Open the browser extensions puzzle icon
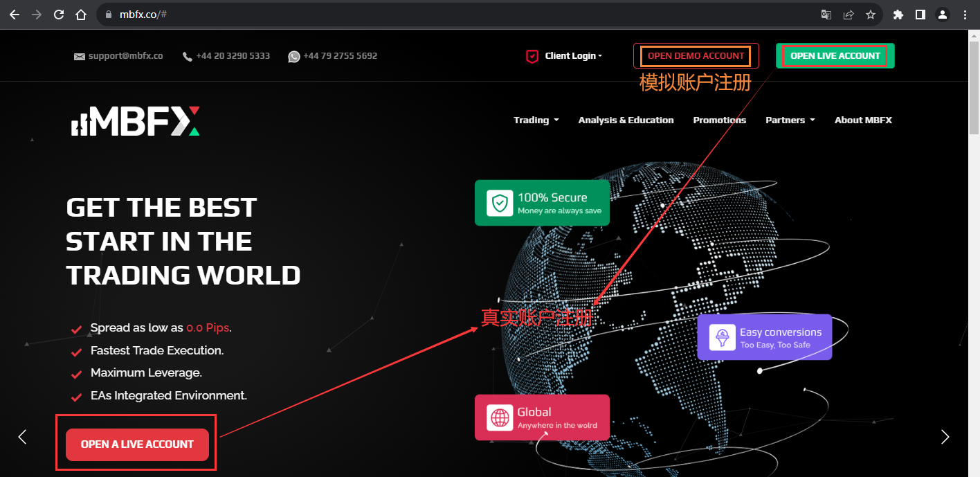Viewport: 980px width, 477px height. pos(898,15)
